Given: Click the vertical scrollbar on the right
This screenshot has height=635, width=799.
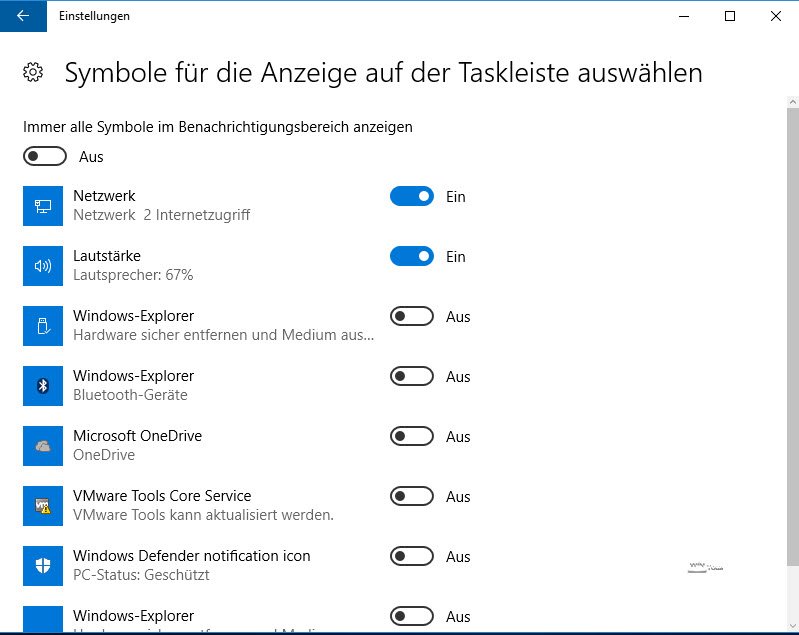Looking at the screenshot, I should (x=793, y=330).
